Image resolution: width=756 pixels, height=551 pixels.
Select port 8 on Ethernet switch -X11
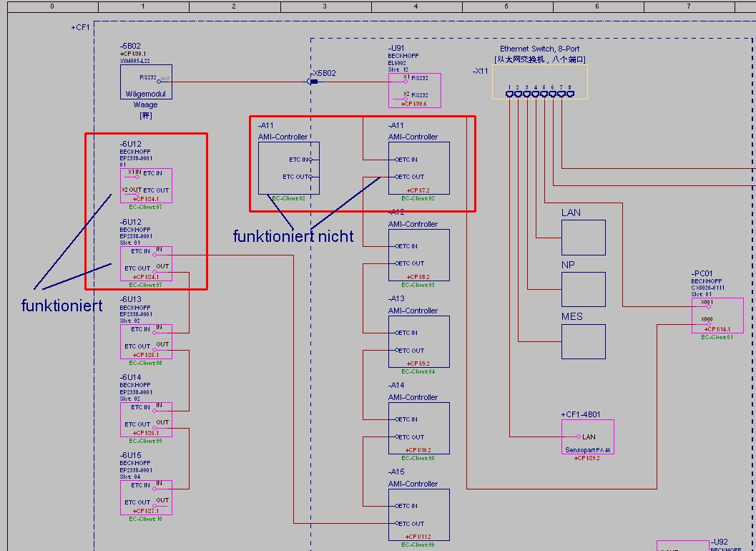[x=570, y=94]
